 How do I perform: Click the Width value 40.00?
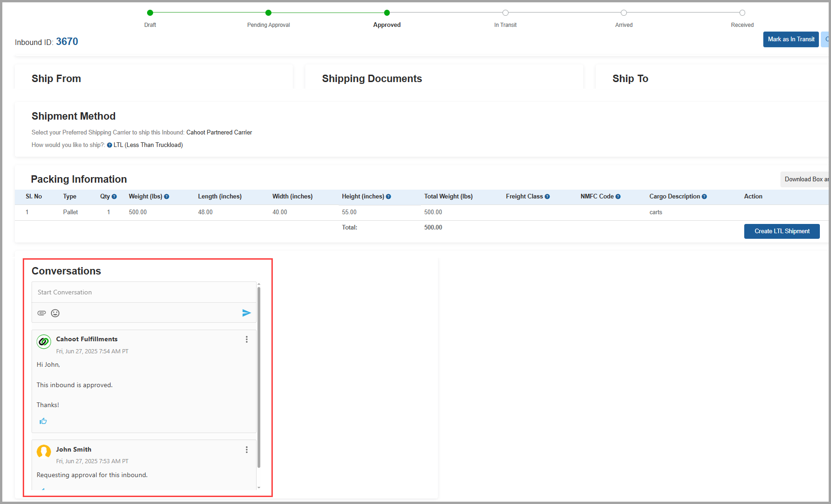pyautogui.click(x=280, y=212)
